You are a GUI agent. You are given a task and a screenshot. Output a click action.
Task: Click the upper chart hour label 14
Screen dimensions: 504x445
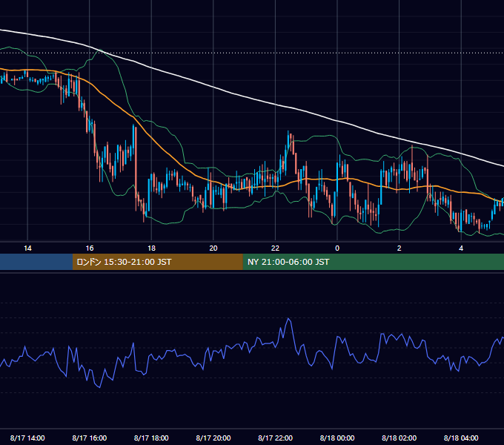click(27, 248)
